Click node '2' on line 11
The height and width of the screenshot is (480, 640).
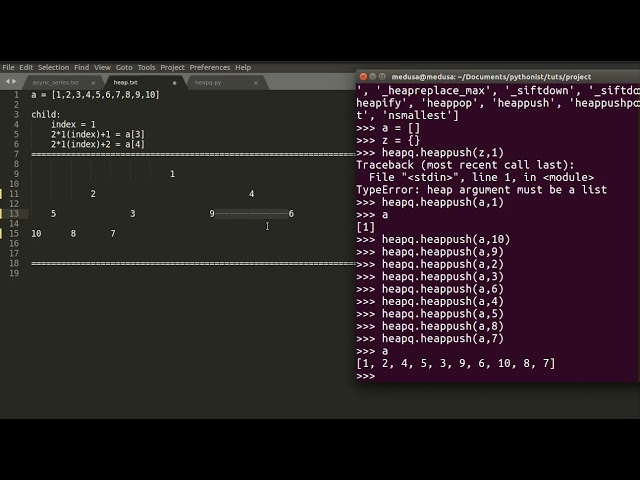[x=93, y=194]
